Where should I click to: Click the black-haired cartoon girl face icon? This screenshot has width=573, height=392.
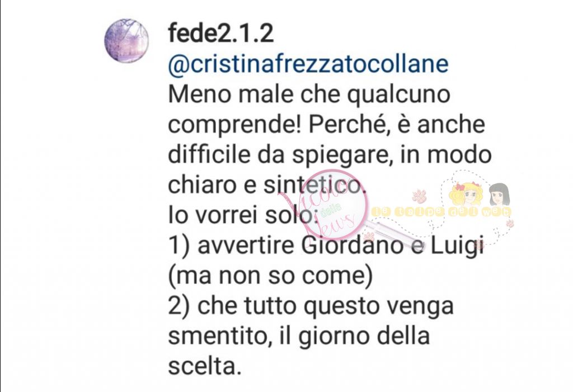[499, 194]
